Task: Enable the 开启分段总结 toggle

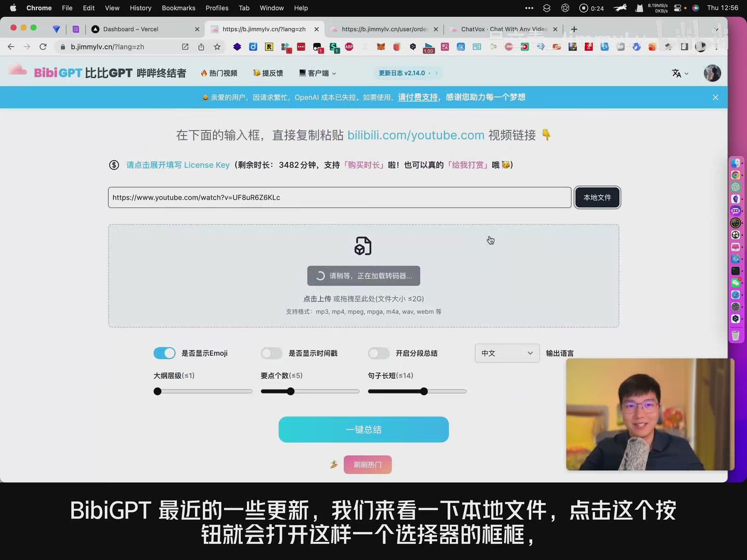Action: pos(378,353)
